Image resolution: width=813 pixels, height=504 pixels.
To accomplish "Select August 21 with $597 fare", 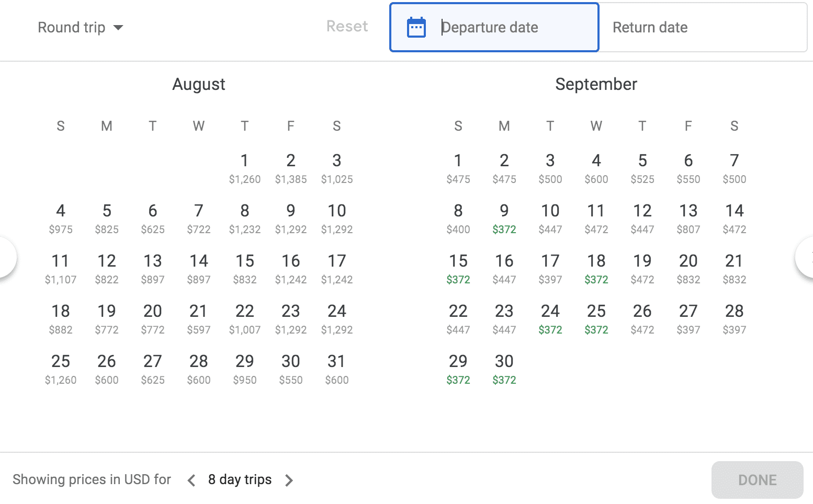I will [x=198, y=318].
